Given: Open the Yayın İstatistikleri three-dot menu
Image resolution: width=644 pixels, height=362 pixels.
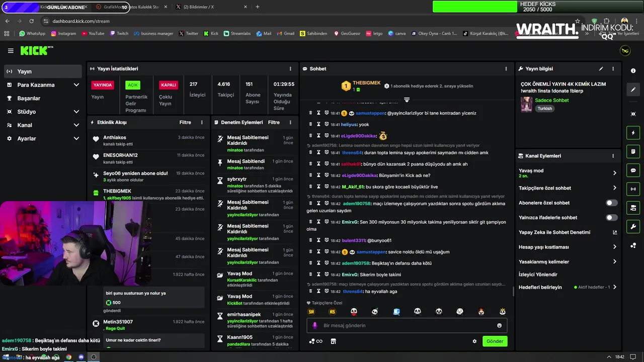Looking at the screenshot, I should [290, 69].
